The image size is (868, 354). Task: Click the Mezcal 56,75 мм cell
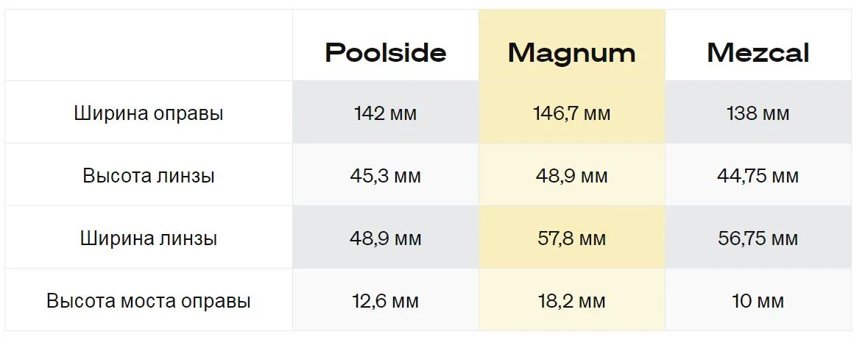pos(758,238)
